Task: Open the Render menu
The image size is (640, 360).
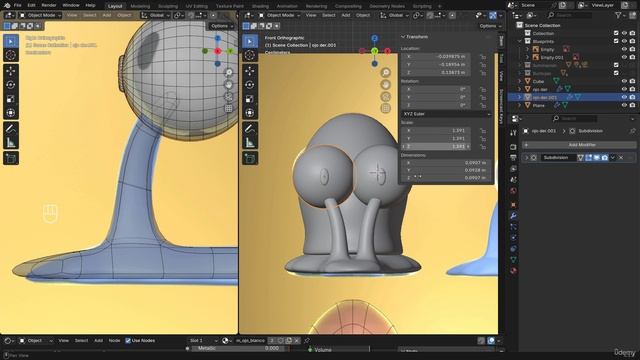Action: click(x=49, y=6)
